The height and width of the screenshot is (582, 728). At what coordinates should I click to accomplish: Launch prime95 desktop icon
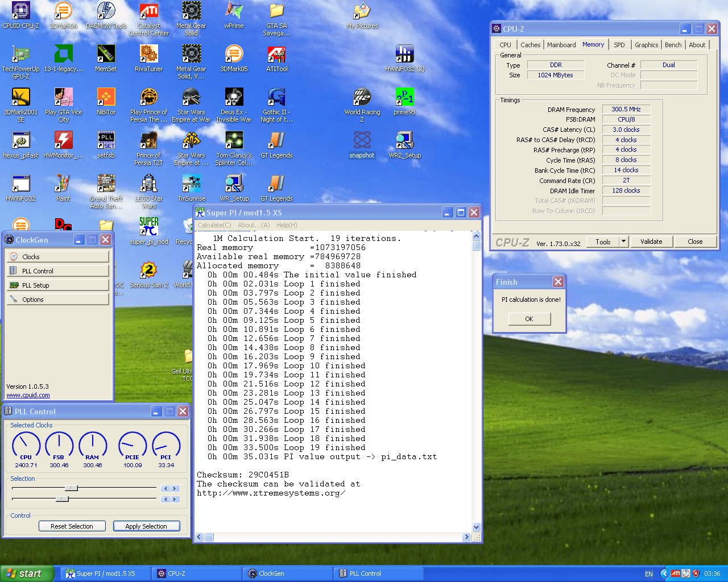click(404, 102)
